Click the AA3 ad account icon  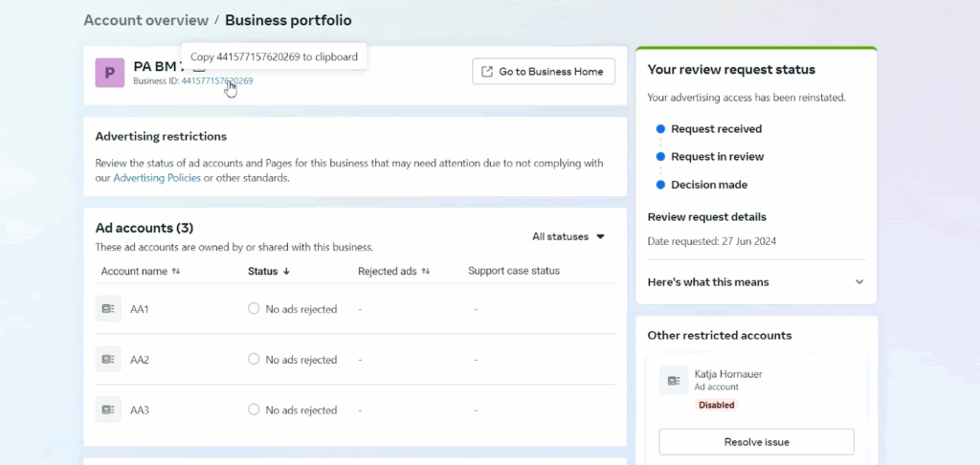pyautogui.click(x=108, y=410)
